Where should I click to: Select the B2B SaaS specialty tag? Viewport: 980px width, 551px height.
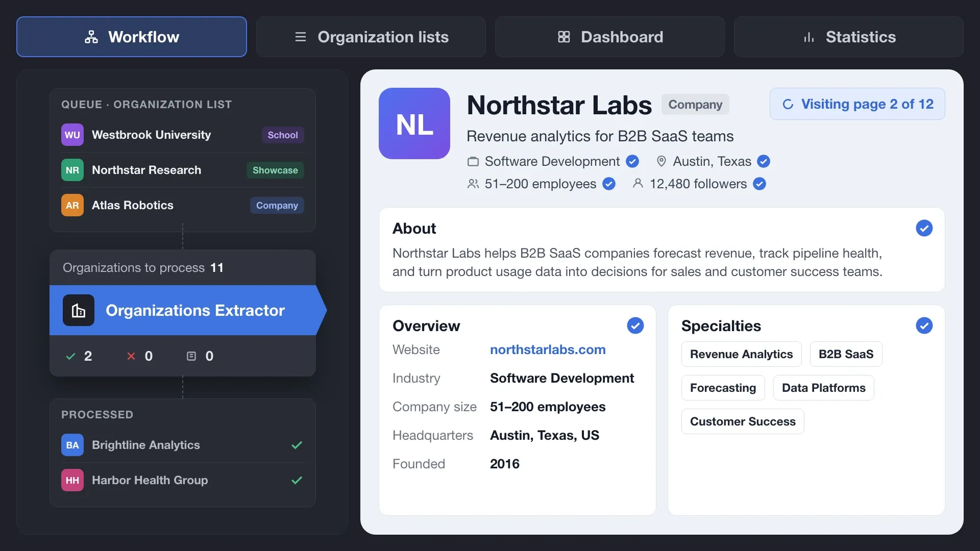tap(846, 354)
